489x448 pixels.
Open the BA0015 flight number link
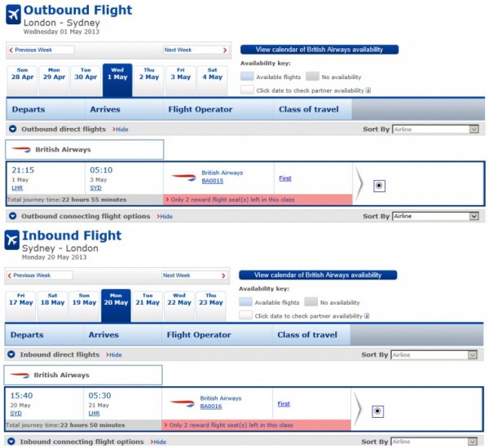[212, 181]
